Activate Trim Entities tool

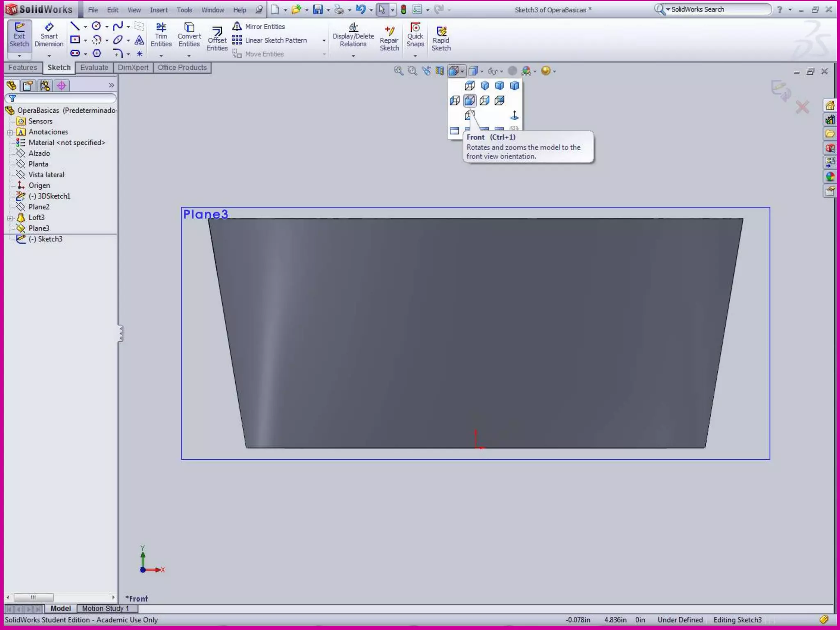point(161,36)
